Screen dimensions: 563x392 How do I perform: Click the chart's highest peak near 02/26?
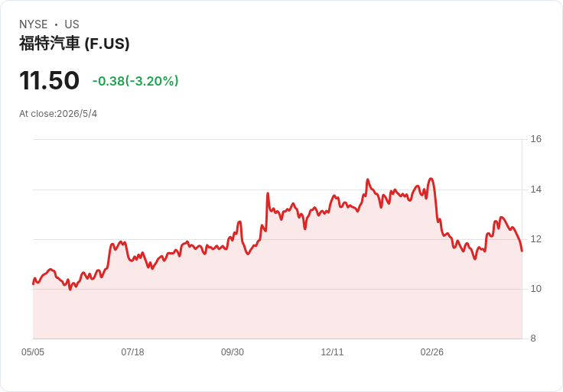(431, 179)
